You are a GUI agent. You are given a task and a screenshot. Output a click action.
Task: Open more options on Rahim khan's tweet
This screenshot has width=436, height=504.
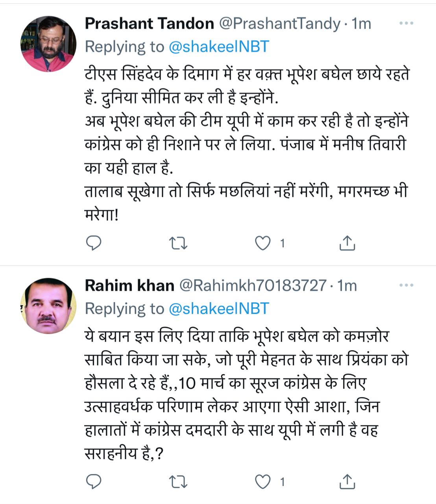(406, 285)
